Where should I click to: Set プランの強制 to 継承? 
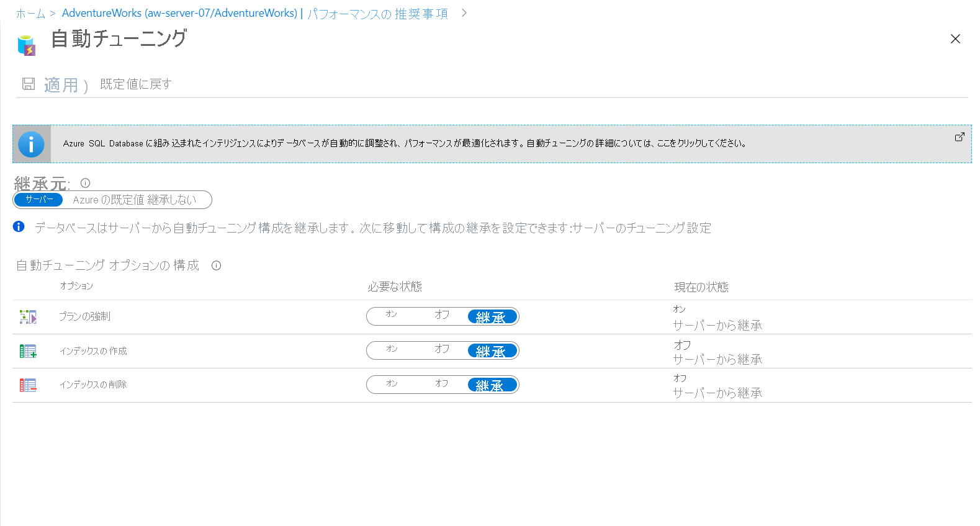pyautogui.click(x=492, y=317)
